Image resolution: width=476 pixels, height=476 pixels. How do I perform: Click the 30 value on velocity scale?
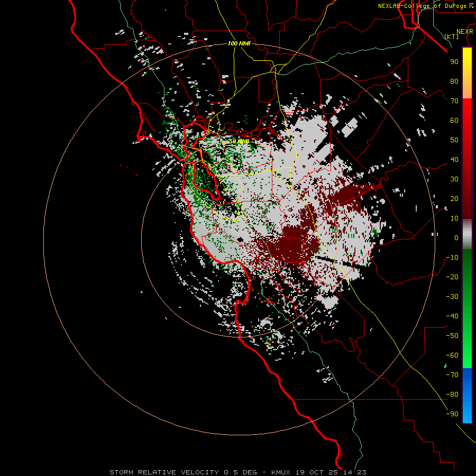point(454,179)
